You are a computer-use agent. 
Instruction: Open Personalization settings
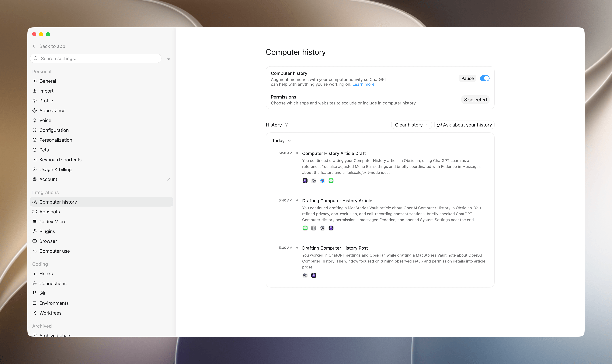click(101, 140)
